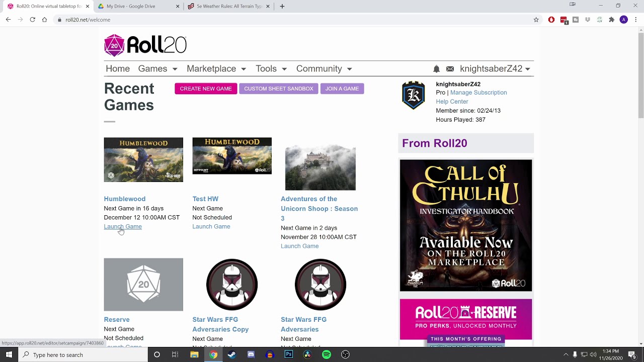Open Discord from the taskbar

tap(251, 354)
